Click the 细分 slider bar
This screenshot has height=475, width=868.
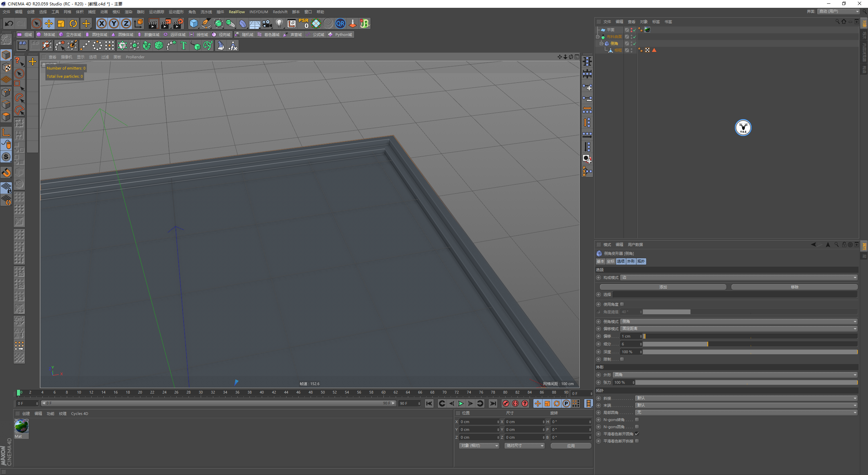click(749, 344)
